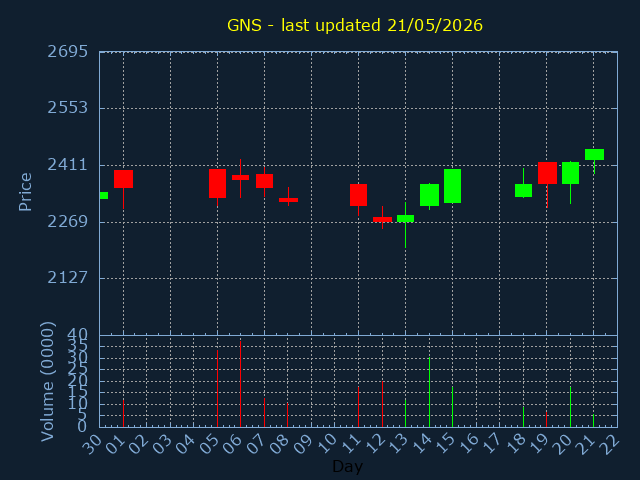This screenshot has height=480, width=640.
Task: Click the 03 day tick label
Action: [162, 443]
